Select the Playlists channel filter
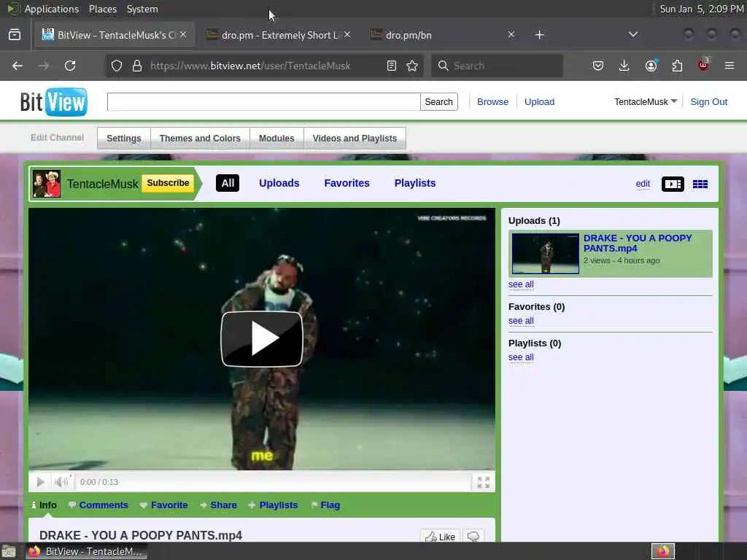 415,183
